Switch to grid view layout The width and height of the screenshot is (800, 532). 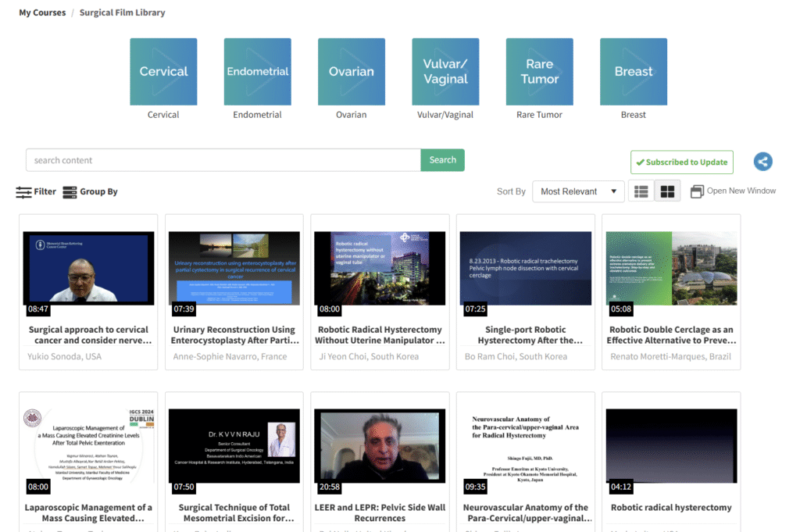tap(667, 191)
